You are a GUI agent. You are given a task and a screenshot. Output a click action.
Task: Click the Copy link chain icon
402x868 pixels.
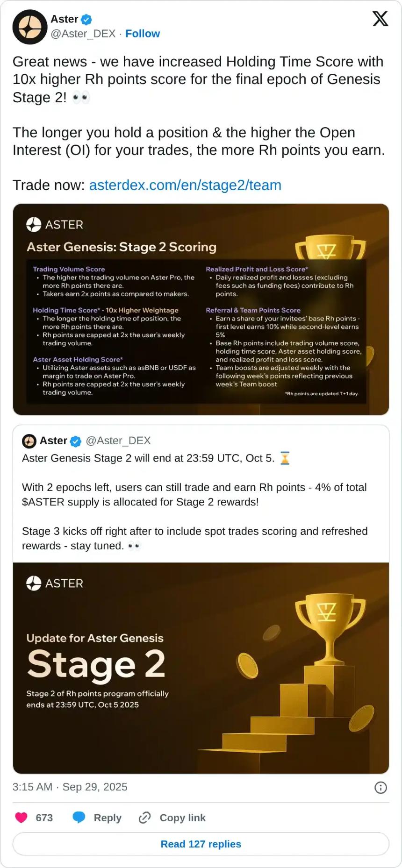coord(144,817)
